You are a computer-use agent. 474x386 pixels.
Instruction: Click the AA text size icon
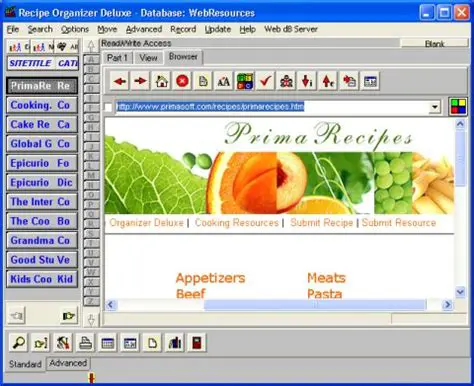tap(224, 81)
